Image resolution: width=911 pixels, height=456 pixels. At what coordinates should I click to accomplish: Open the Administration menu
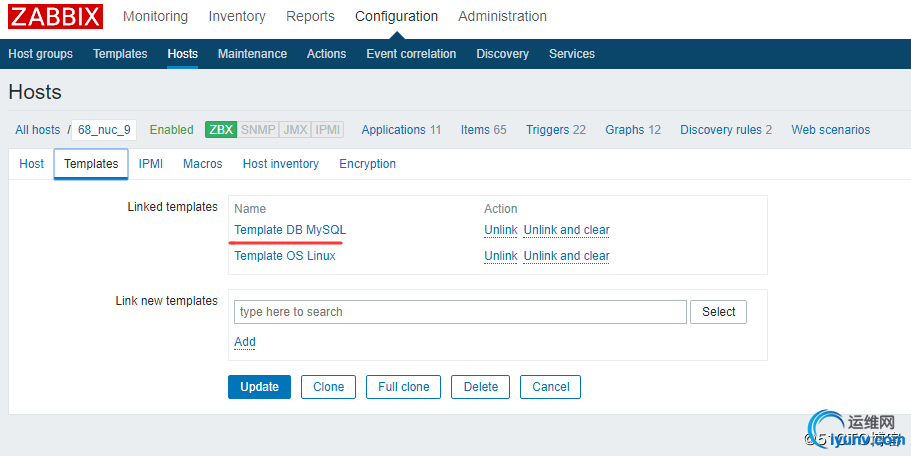click(502, 16)
